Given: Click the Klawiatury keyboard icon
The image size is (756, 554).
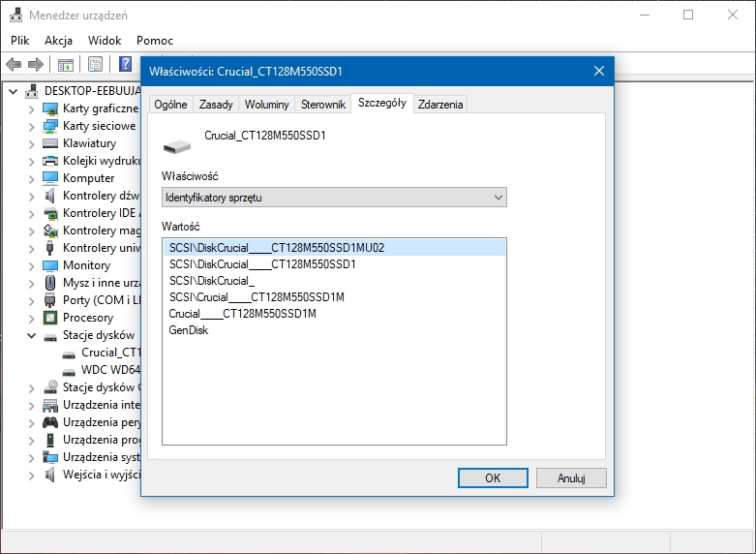Looking at the screenshot, I should pos(50,143).
